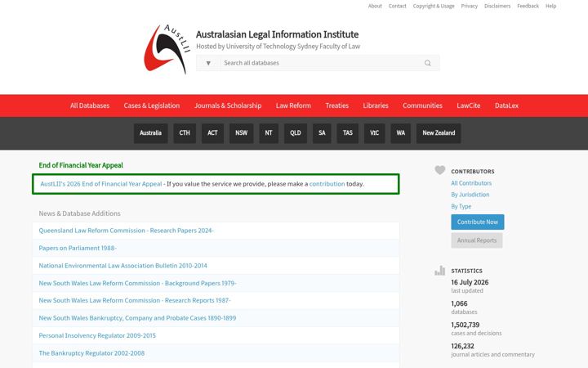Open the Contact link
The height and width of the screenshot is (368, 588).
398,6
